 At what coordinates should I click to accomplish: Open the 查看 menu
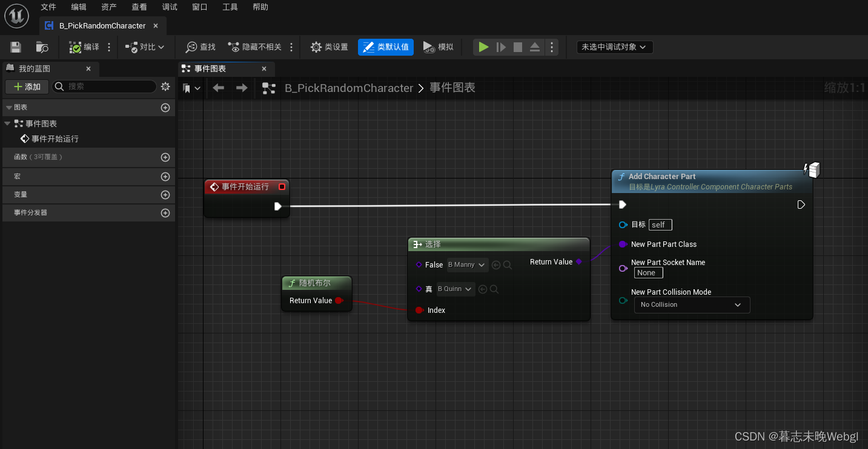(x=139, y=7)
